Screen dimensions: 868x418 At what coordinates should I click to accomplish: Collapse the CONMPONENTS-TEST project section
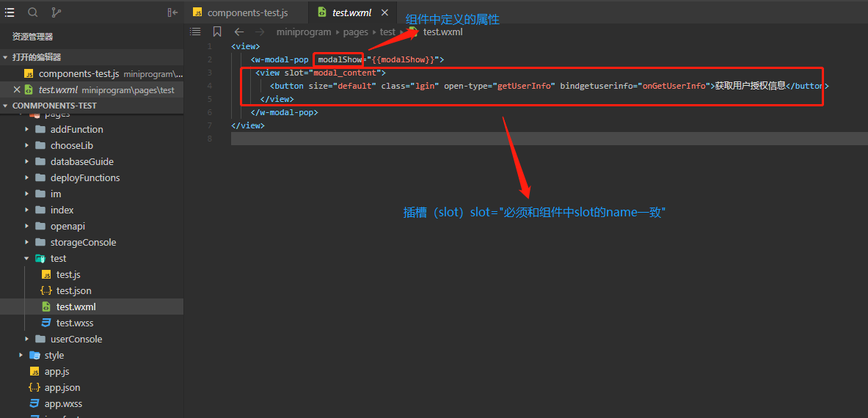point(6,106)
